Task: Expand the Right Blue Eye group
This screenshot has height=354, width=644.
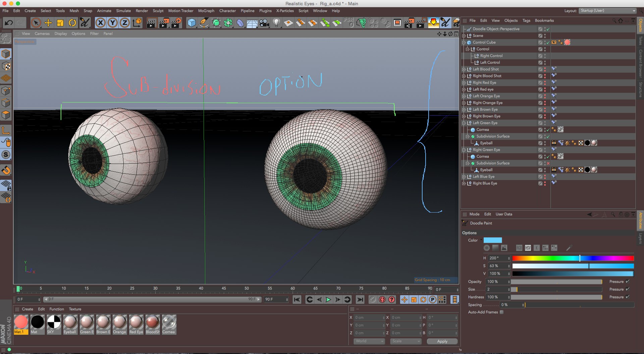Action: coord(464,183)
